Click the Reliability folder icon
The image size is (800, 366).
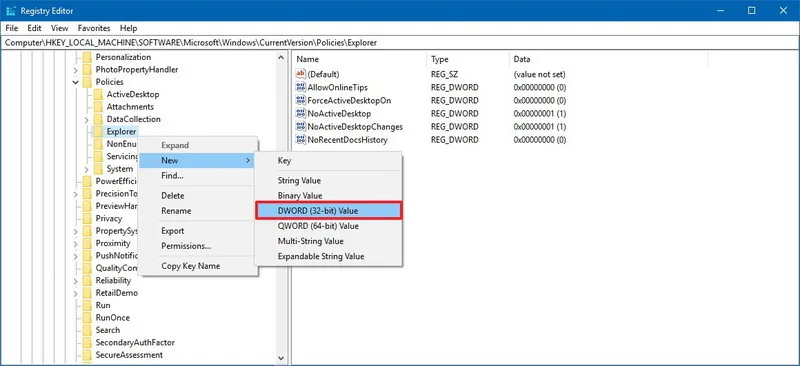87,280
